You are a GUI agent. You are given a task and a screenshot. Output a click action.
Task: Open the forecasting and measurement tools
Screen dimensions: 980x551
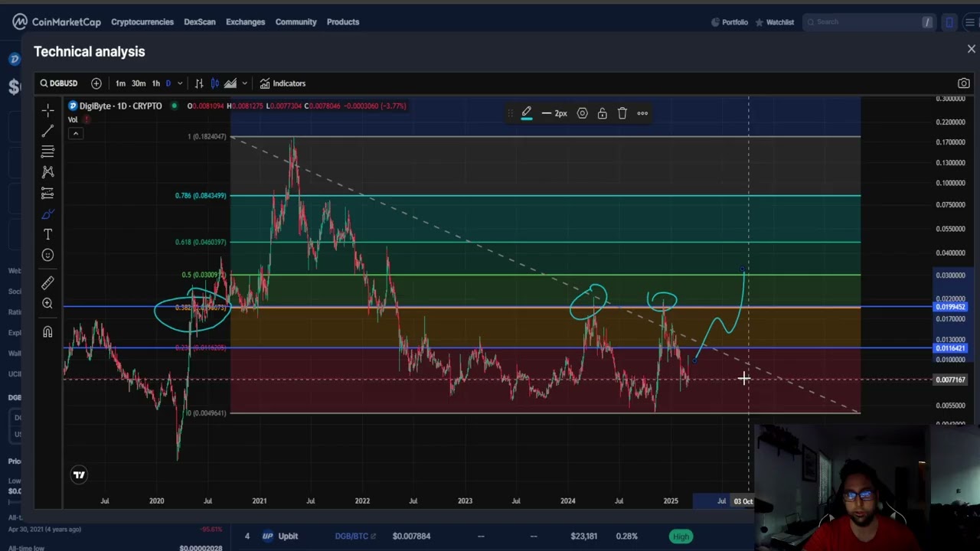click(47, 193)
